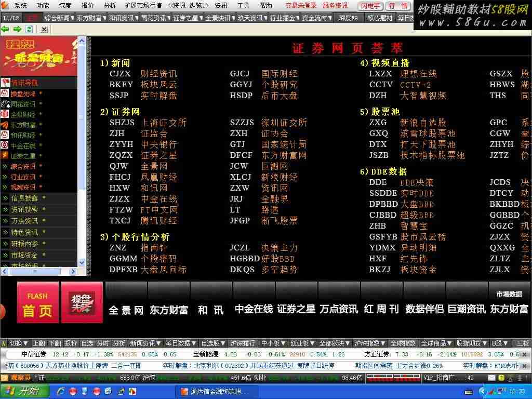Close the 中信证券 ticker row

[525, 354]
